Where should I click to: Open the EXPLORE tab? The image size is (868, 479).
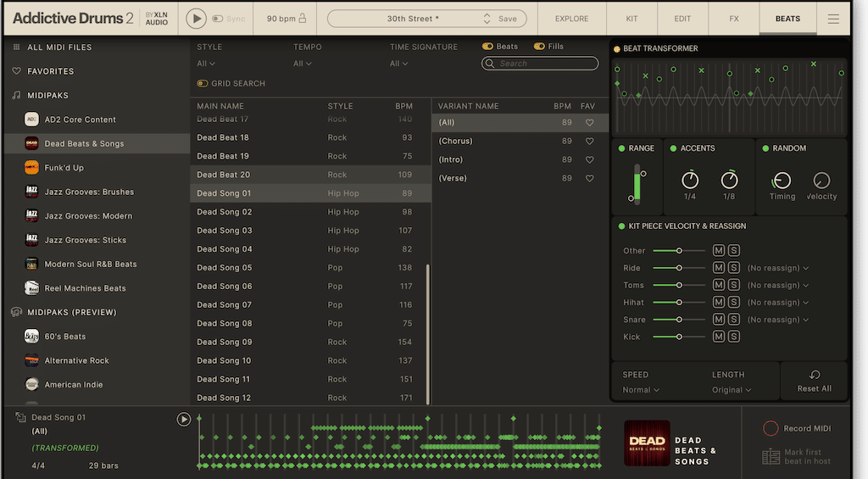pyautogui.click(x=572, y=19)
